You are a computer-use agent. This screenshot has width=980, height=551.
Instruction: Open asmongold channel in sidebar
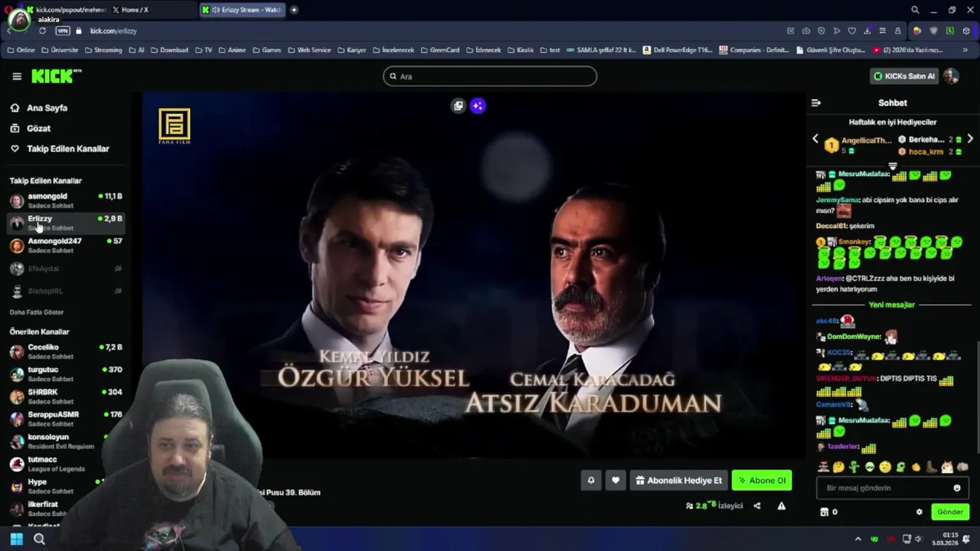(65, 201)
